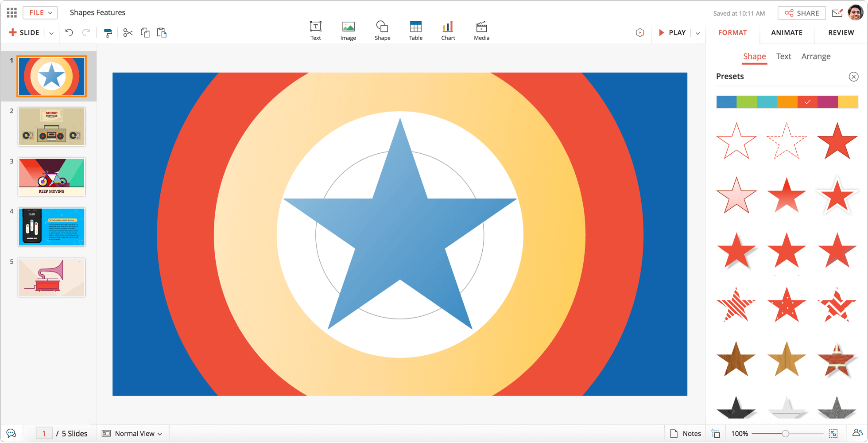The image size is (868, 443).
Task: Switch to the ANIMATE tab
Action: click(x=787, y=32)
